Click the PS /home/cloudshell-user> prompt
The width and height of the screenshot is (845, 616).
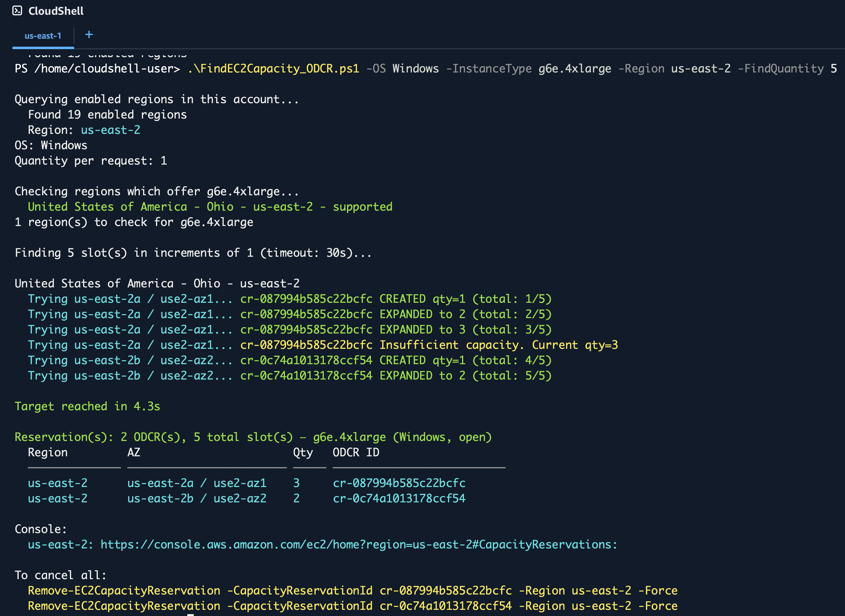tap(97, 68)
